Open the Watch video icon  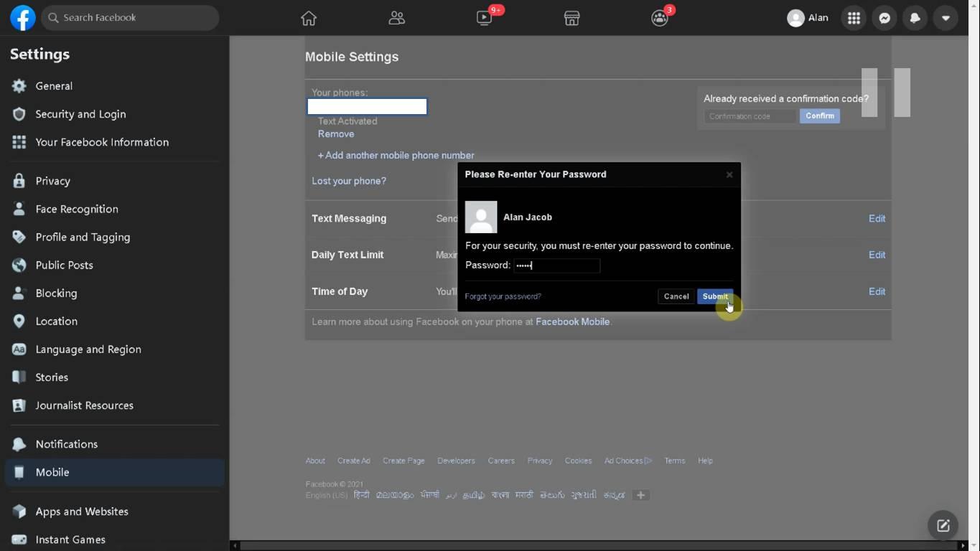(485, 18)
